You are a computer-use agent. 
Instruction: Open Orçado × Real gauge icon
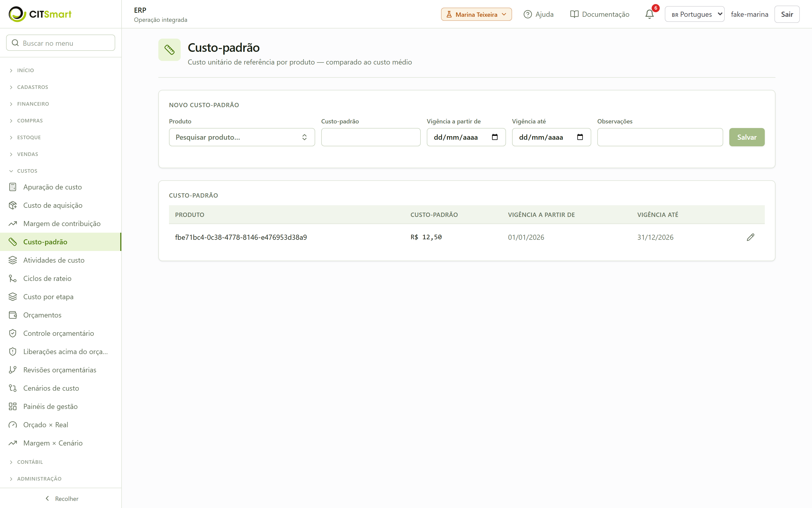coord(13,425)
